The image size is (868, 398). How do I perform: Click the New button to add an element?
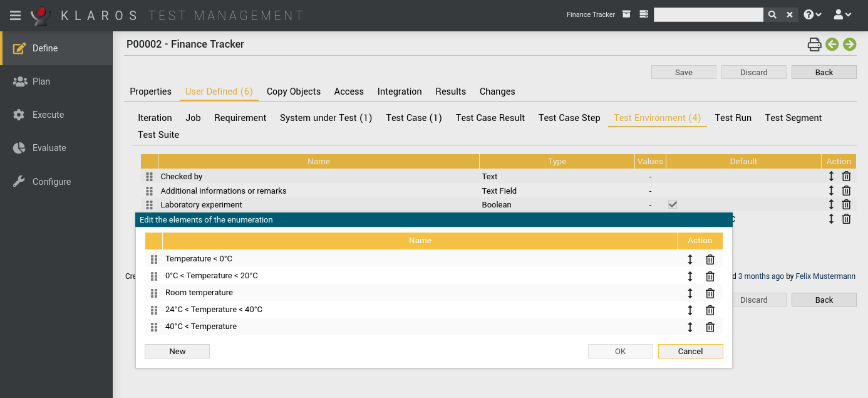pos(177,351)
